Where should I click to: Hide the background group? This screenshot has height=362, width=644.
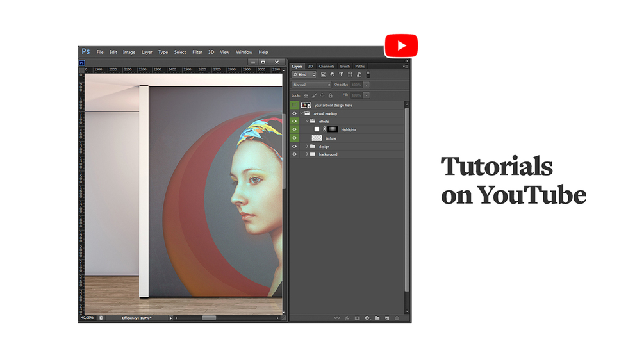click(295, 154)
